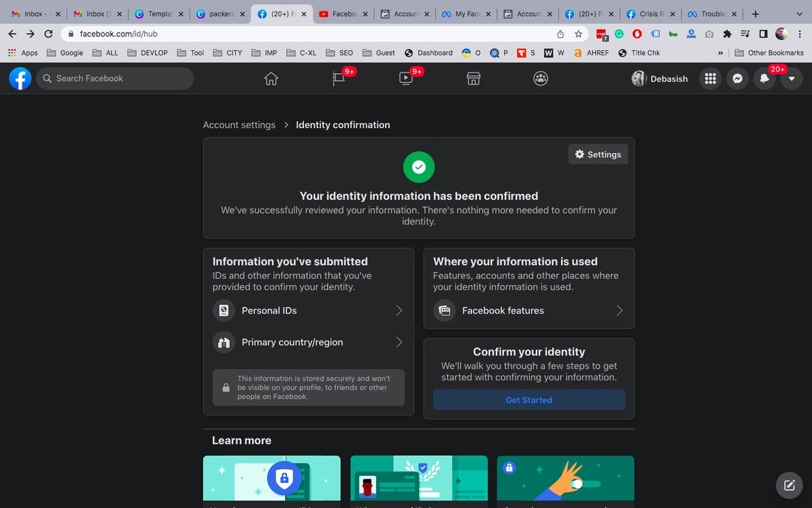812x508 pixels.
Task: Expand Primary country/region chevron arrow
Action: point(399,342)
